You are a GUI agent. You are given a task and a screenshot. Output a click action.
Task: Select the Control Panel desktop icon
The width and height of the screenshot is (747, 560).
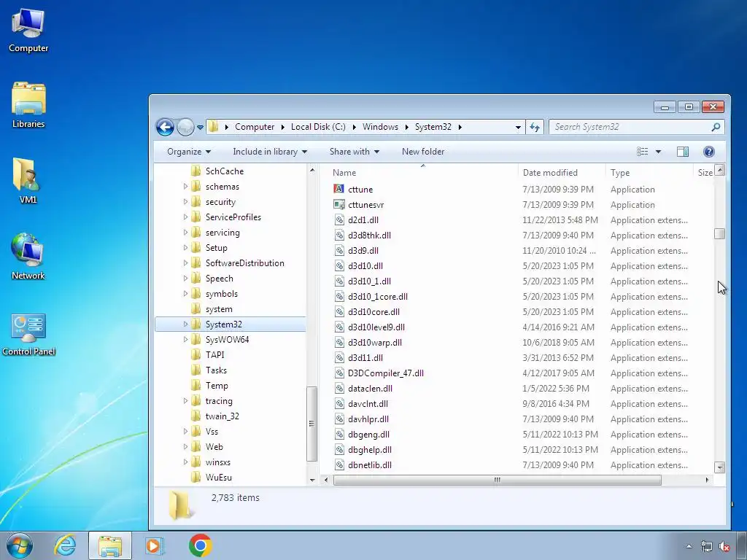click(x=28, y=334)
